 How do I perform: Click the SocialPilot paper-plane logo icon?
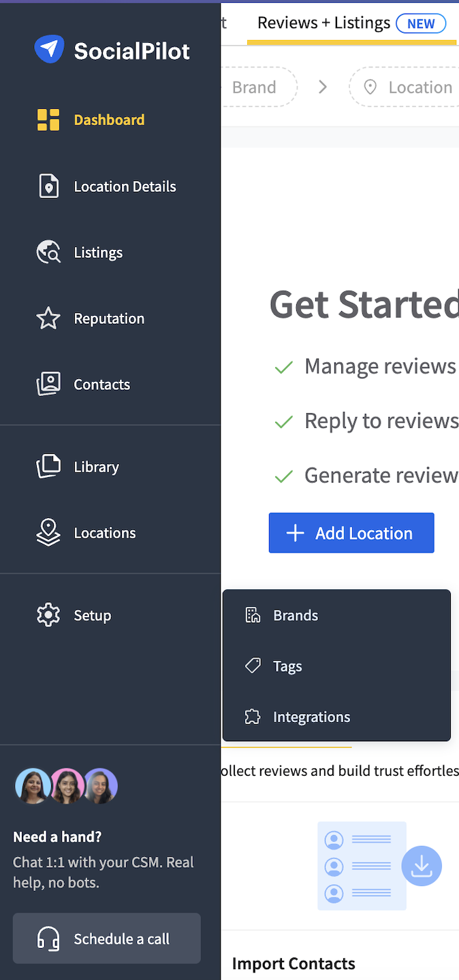tap(49, 50)
